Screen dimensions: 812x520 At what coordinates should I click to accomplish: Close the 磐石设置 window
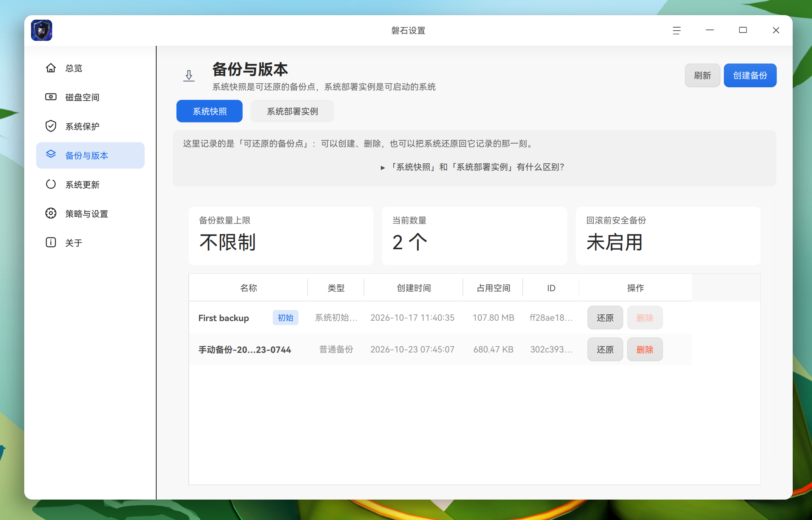776,30
